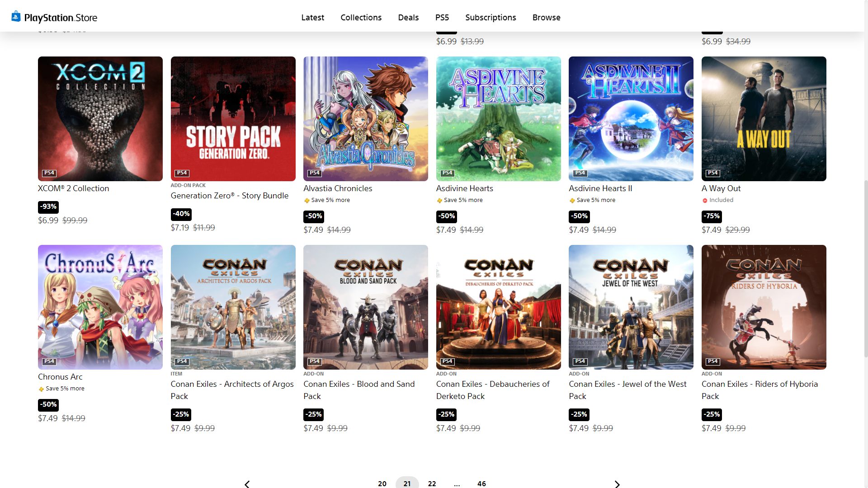Screen dimensions: 868x488
Task: Go to page 20
Action: tap(382, 483)
